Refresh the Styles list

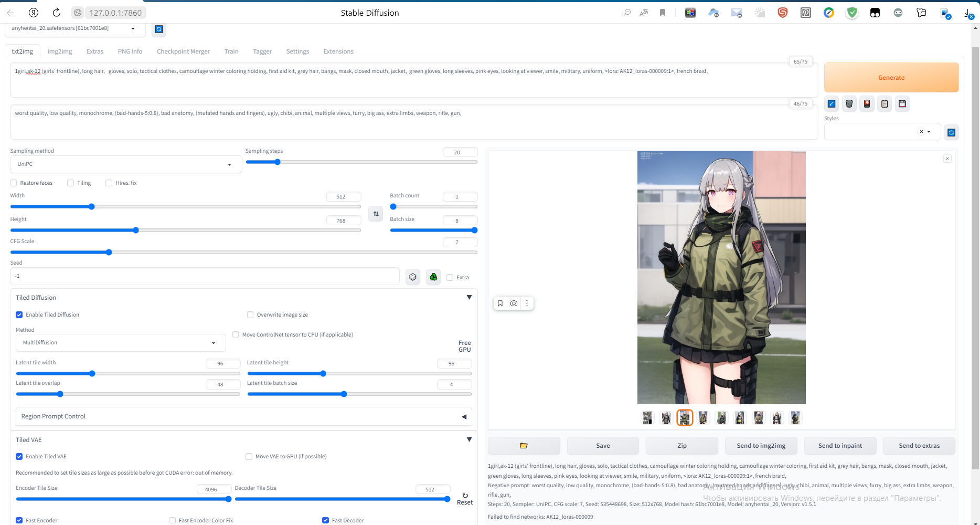point(951,132)
